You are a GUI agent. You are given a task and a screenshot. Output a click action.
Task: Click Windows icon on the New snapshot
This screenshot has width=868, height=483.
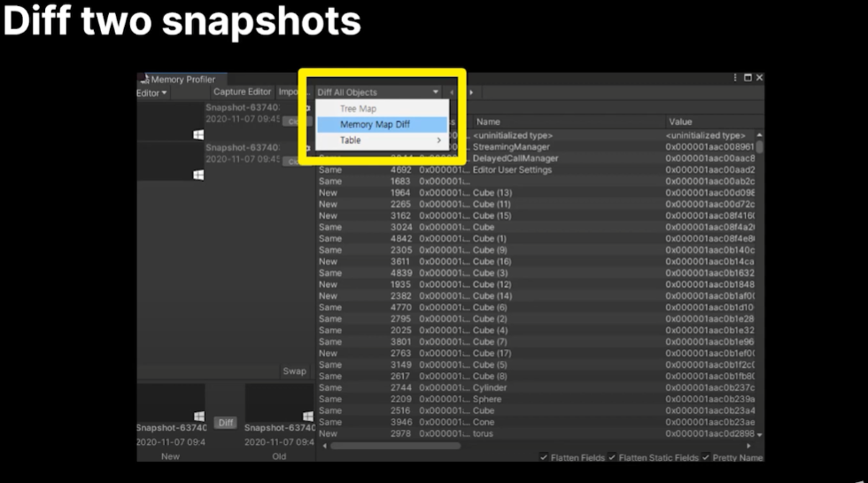coord(198,416)
